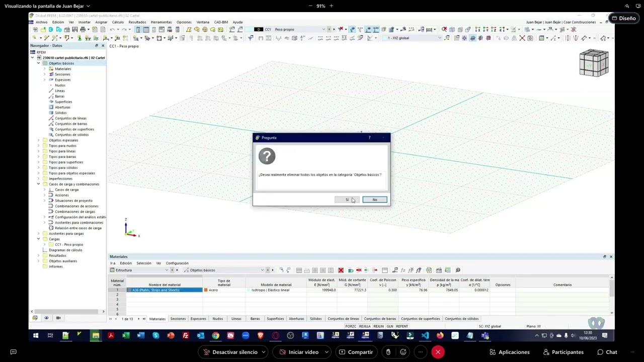Click the Chrome icon in Windows taskbar
Image resolution: width=644 pixels, height=362 pixels.
(x=215, y=335)
